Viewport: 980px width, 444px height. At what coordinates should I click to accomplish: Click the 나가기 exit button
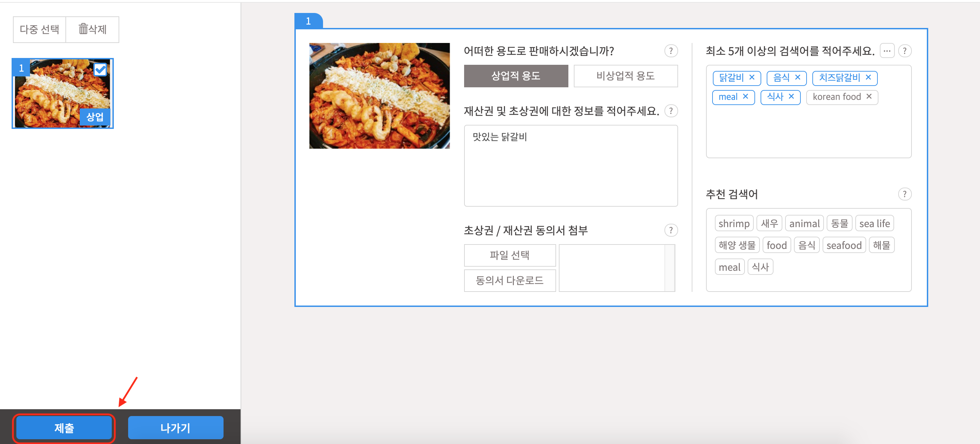[175, 428]
